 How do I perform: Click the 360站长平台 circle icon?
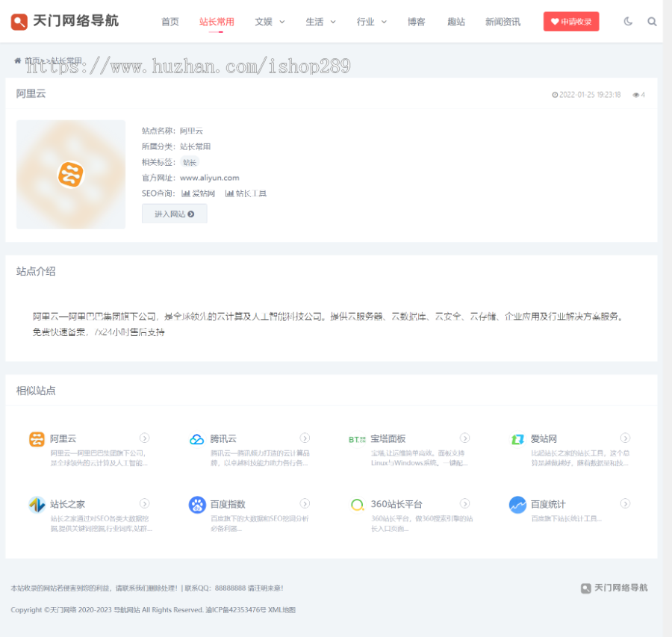357,505
